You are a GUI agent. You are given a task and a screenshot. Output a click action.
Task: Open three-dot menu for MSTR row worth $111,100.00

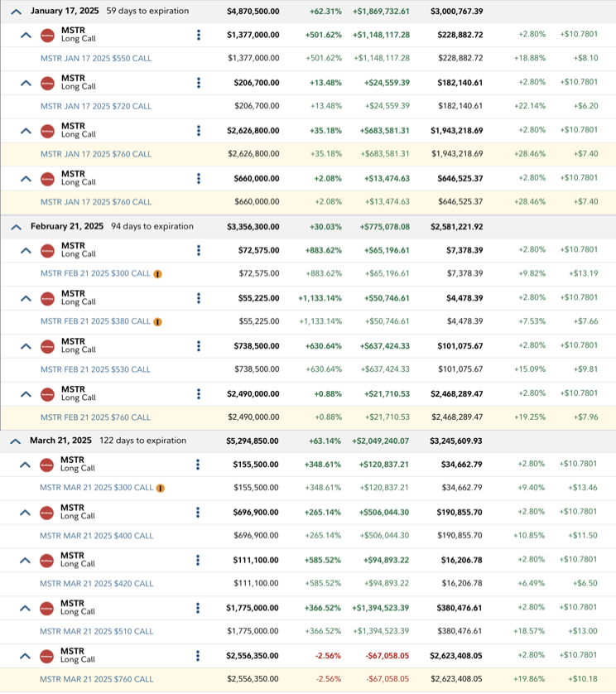(197, 560)
